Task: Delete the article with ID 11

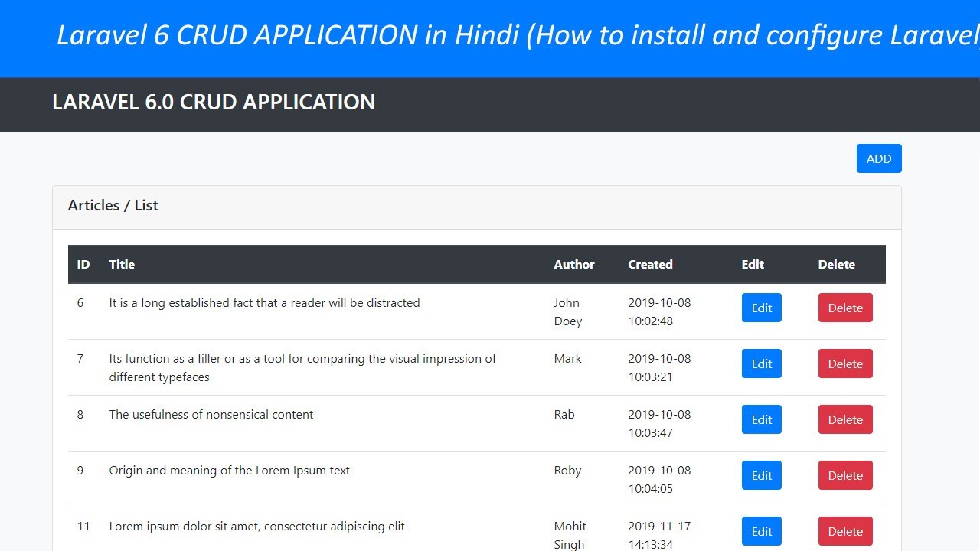Action: tap(845, 531)
